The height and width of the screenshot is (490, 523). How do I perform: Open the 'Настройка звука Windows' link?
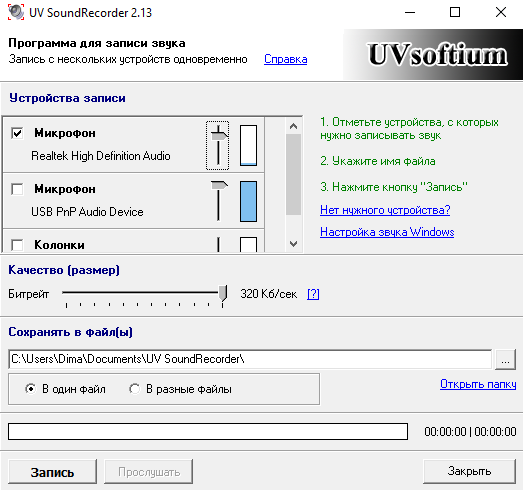387,232
